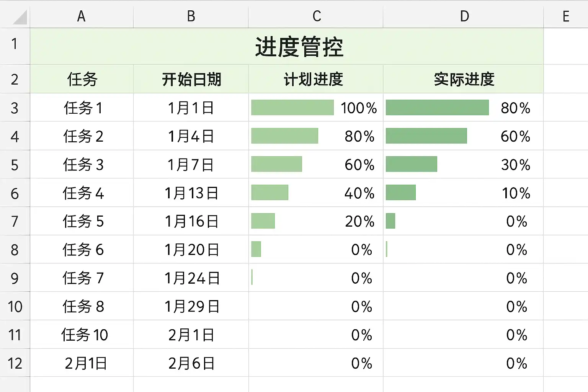Screen dimensions: 588x392
Task: Select the 实际进度 header cell
Action: pos(464,79)
